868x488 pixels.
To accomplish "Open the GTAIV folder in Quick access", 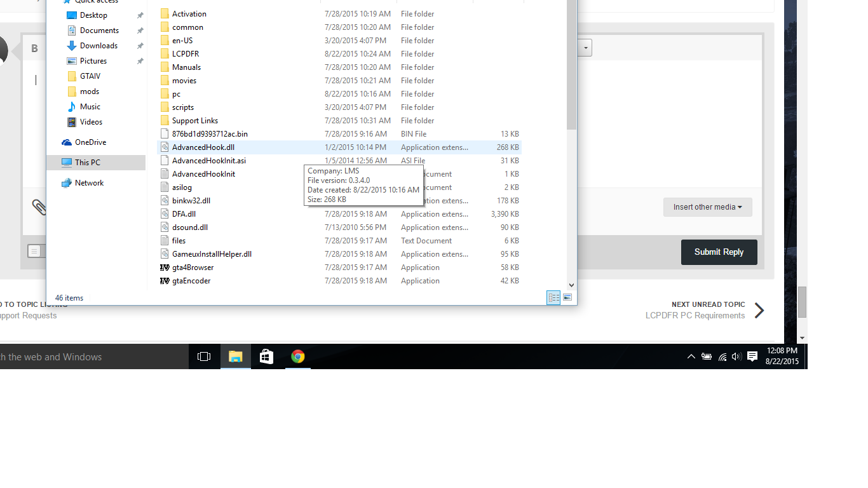I will (x=90, y=76).
